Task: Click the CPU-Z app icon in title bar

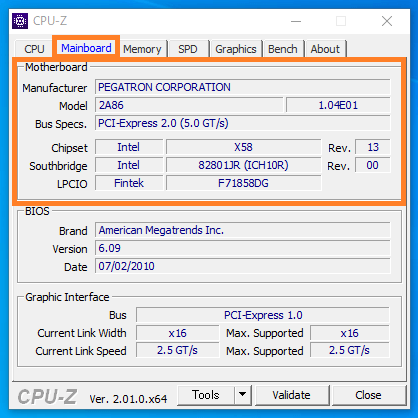Action: (x=20, y=21)
